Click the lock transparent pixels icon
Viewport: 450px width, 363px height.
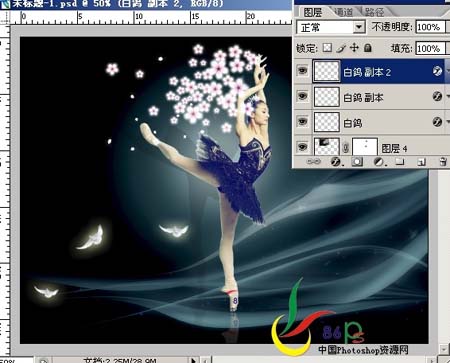(327, 48)
